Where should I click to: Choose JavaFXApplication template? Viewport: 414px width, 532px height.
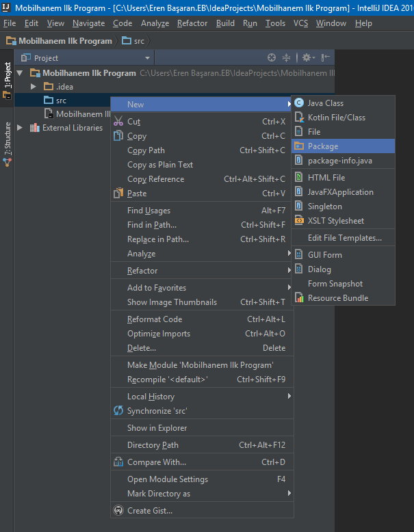(343, 192)
